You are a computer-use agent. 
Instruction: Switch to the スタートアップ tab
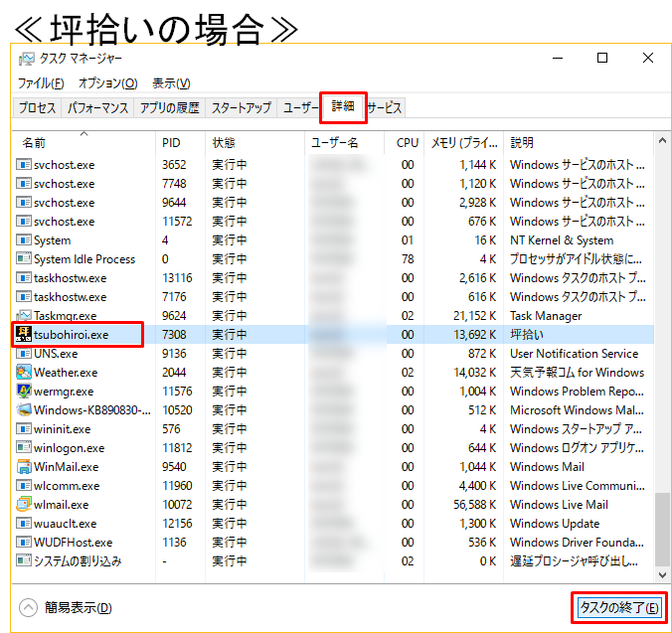tap(242, 107)
